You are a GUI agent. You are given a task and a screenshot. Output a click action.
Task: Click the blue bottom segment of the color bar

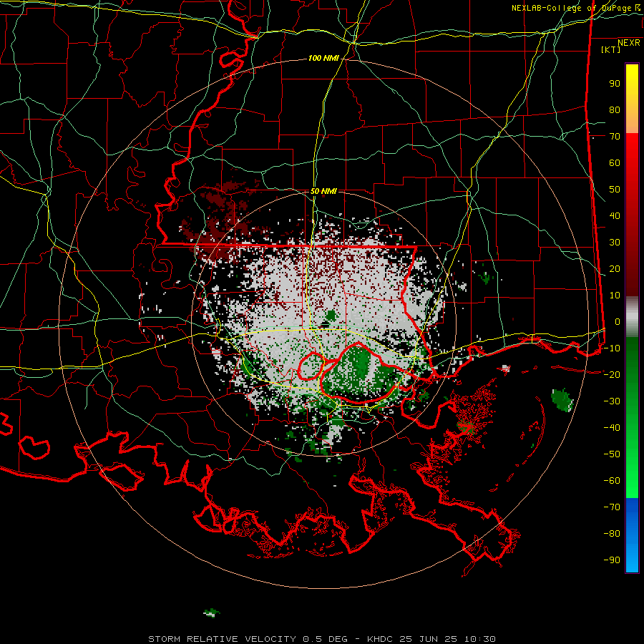click(x=632, y=535)
